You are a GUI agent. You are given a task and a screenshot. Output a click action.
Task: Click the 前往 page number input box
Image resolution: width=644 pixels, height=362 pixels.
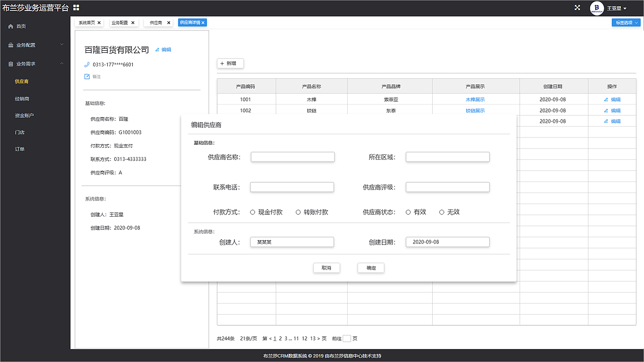click(347, 338)
